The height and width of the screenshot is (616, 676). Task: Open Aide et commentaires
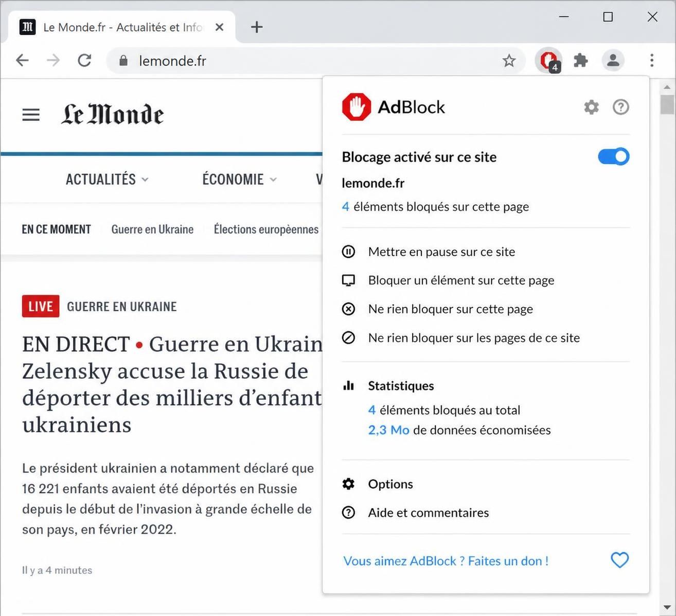pos(429,513)
